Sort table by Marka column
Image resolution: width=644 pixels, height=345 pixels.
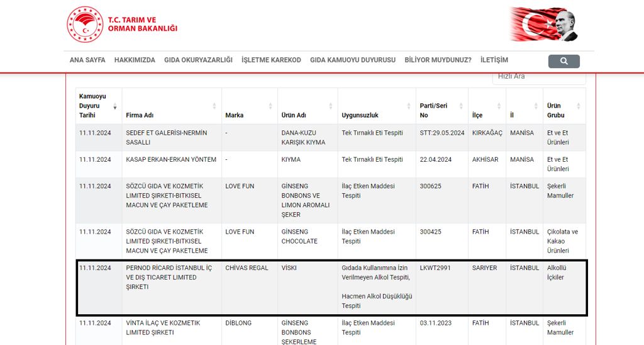[270, 106]
